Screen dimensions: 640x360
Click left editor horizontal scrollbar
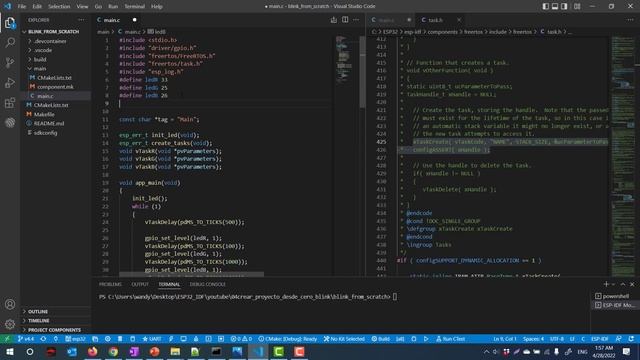[x=191, y=274]
